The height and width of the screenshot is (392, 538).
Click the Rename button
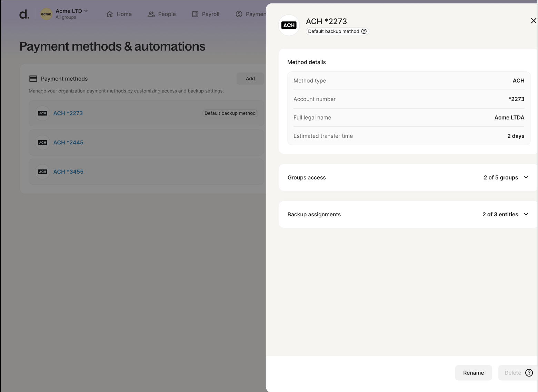tap(473, 373)
